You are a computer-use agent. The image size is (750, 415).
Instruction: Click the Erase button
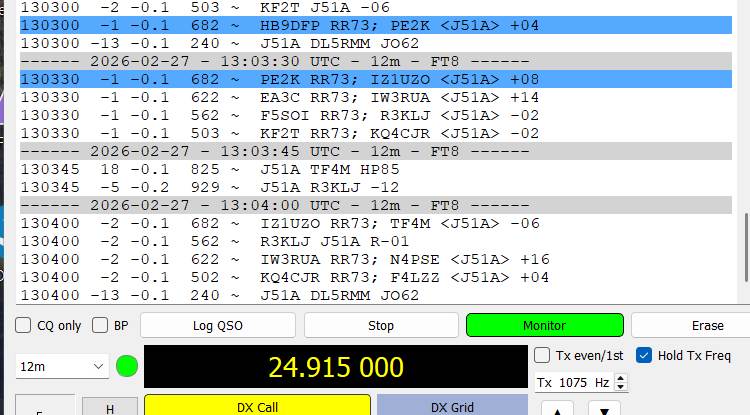click(x=707, y=325)
